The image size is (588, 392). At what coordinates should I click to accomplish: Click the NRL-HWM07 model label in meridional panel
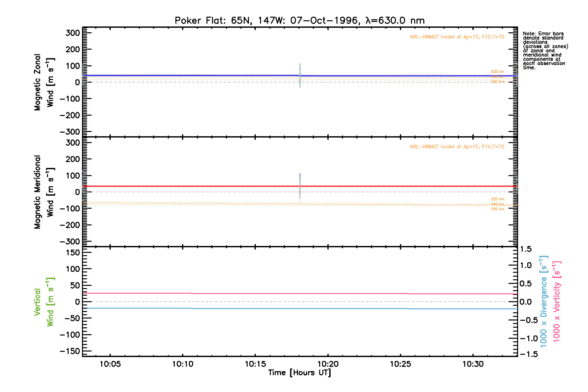click(457, 147)
